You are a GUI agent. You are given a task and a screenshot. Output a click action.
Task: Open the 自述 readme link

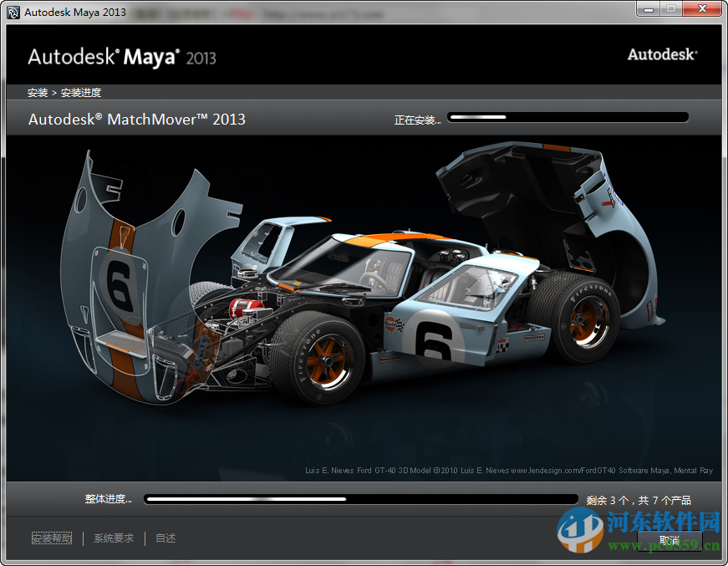point(165,538)
